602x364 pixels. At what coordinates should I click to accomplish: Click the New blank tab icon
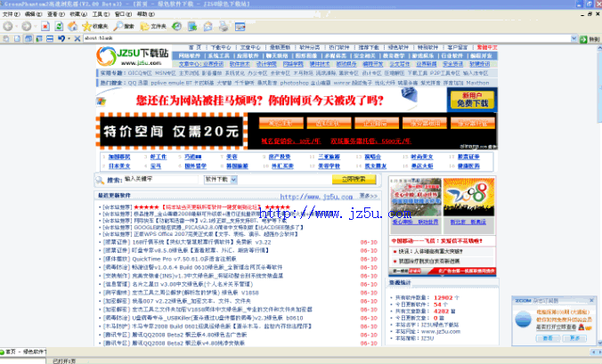click(17, 39)
